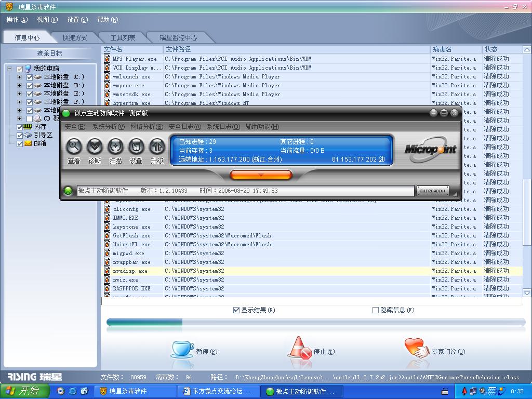532x399 pixels.
Task: Expand the orange pull-down handle in Micropoint
Action: click(261, 175)
